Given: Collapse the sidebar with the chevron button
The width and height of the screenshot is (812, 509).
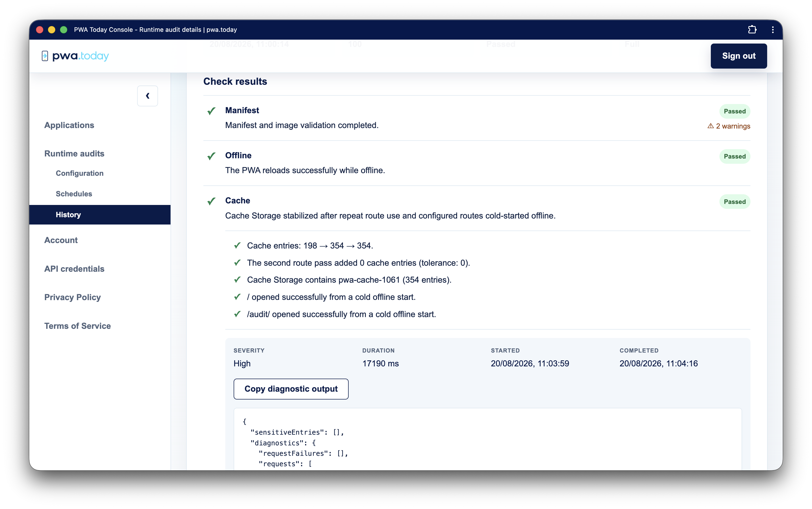Looking at the screenshot, I should point(147,96).
